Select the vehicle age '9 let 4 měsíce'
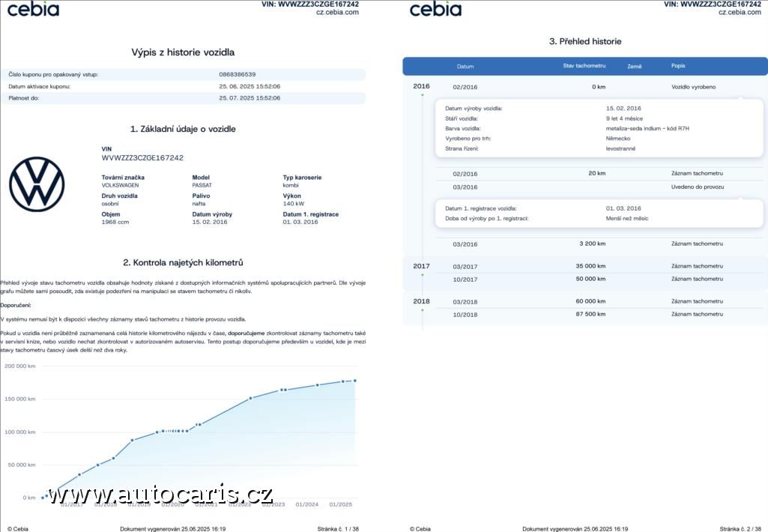This screenshot has height=532, width=768. pos(624,118)
